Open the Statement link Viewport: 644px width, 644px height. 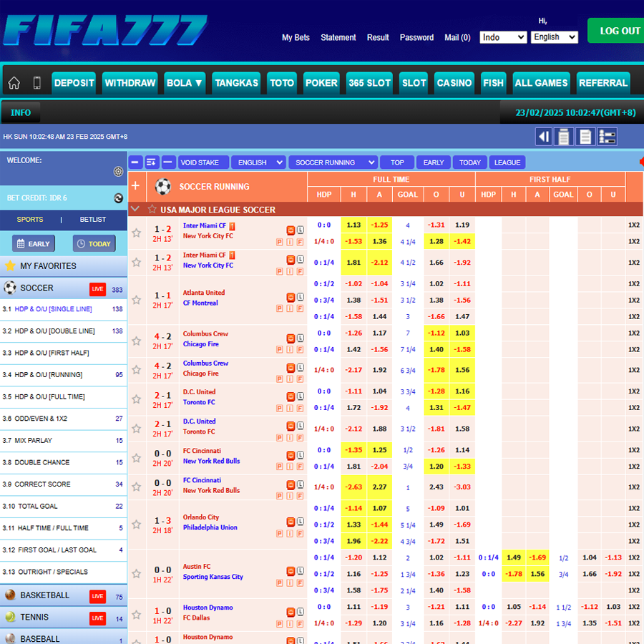pos(338,37)
